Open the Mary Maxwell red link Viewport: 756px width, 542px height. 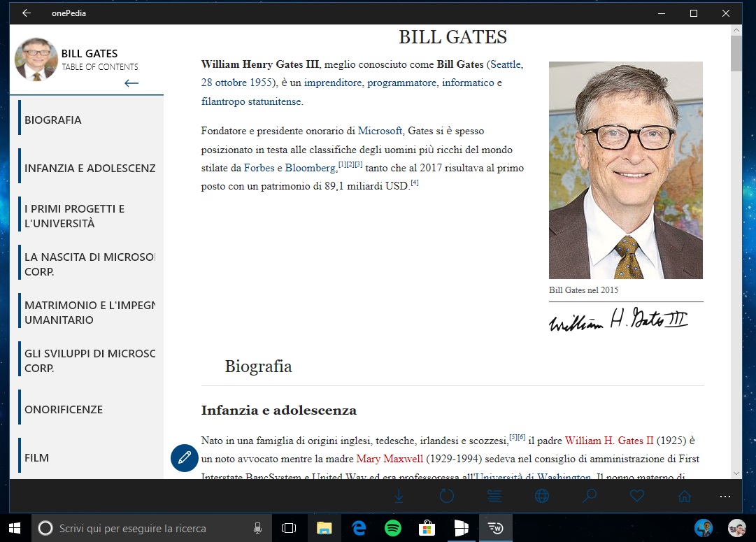pyautogui.click(x=390, y=459)
